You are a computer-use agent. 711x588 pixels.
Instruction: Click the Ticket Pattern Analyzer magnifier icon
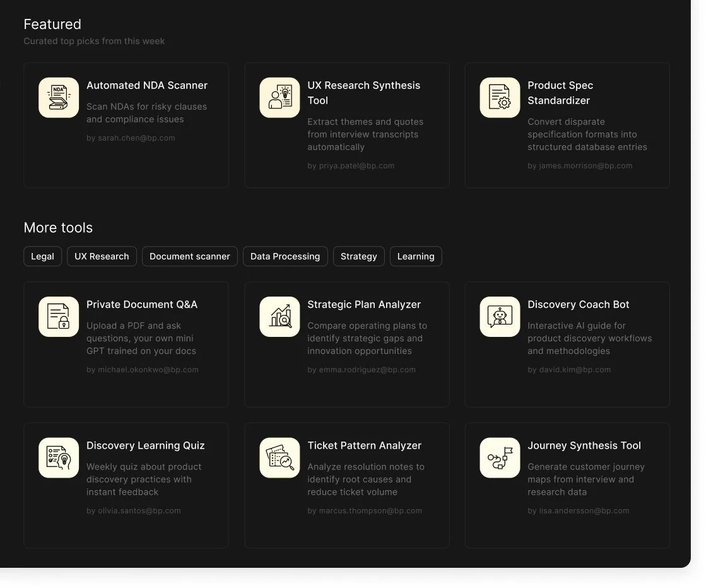point(279,457)
